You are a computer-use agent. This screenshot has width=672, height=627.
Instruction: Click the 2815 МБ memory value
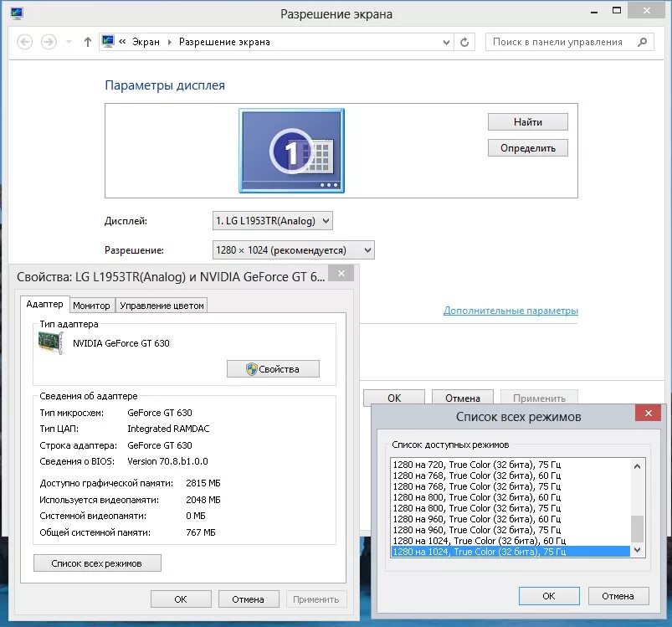tap(203, 483)
